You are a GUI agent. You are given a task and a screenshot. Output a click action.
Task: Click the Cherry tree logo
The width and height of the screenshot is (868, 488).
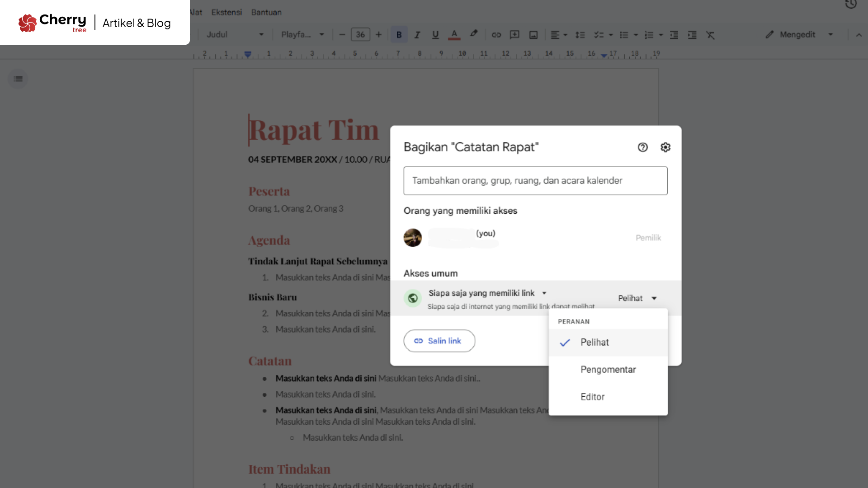click(x=52, y=23)
